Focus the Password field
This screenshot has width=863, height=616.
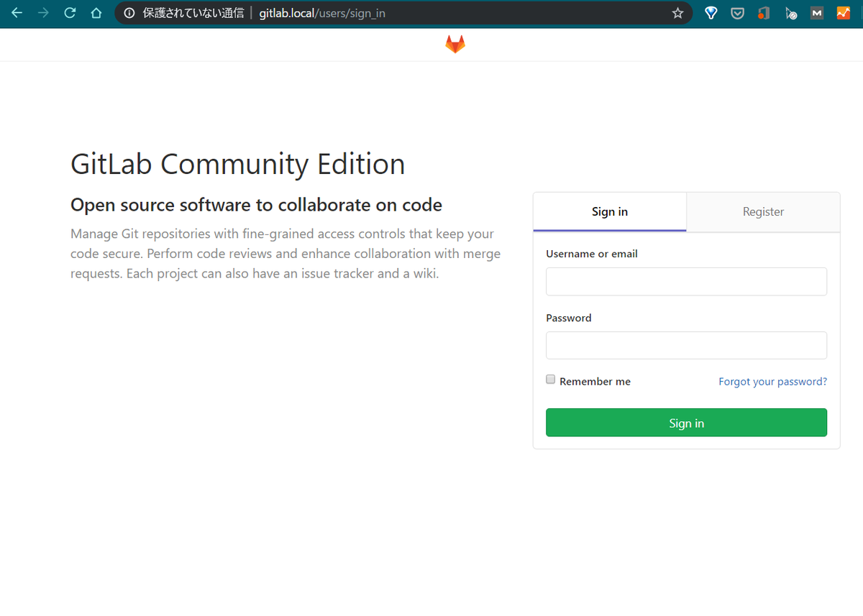[686, 346]
